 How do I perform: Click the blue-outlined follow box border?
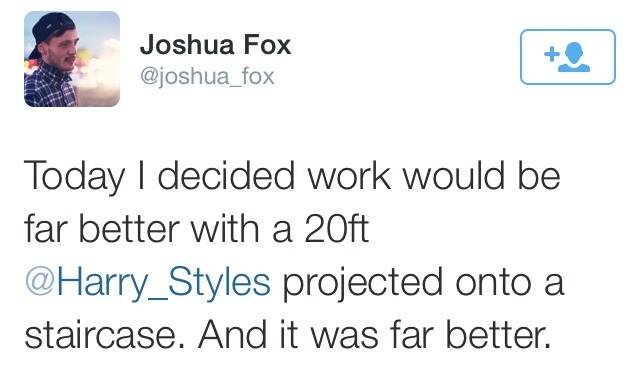click(568, 30)
